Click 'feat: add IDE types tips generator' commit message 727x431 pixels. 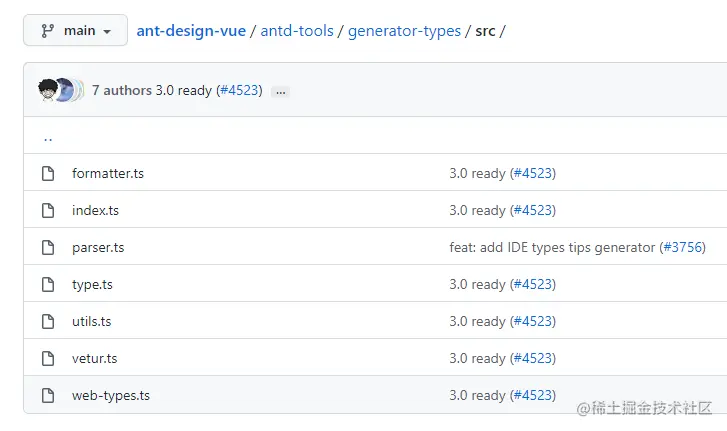coord(552,247)
